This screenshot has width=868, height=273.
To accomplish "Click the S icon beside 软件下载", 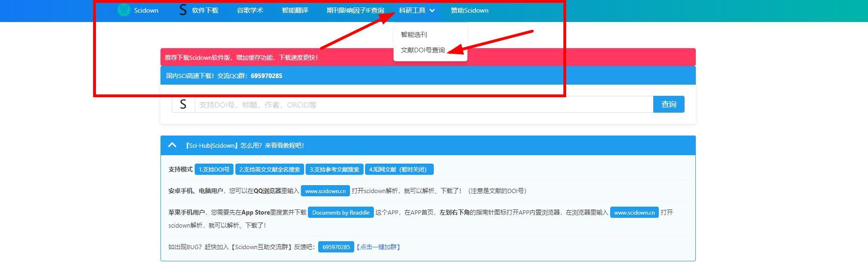I will click(183, 10).
